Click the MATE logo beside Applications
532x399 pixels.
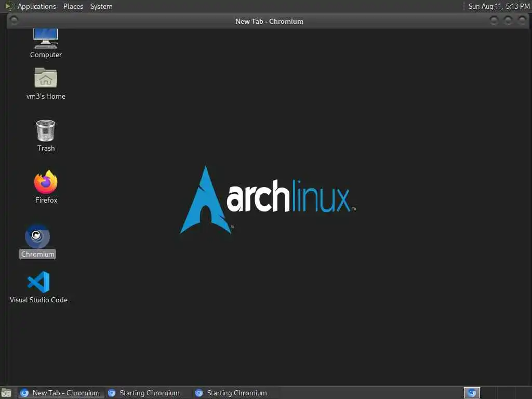[x=9, y=6]
